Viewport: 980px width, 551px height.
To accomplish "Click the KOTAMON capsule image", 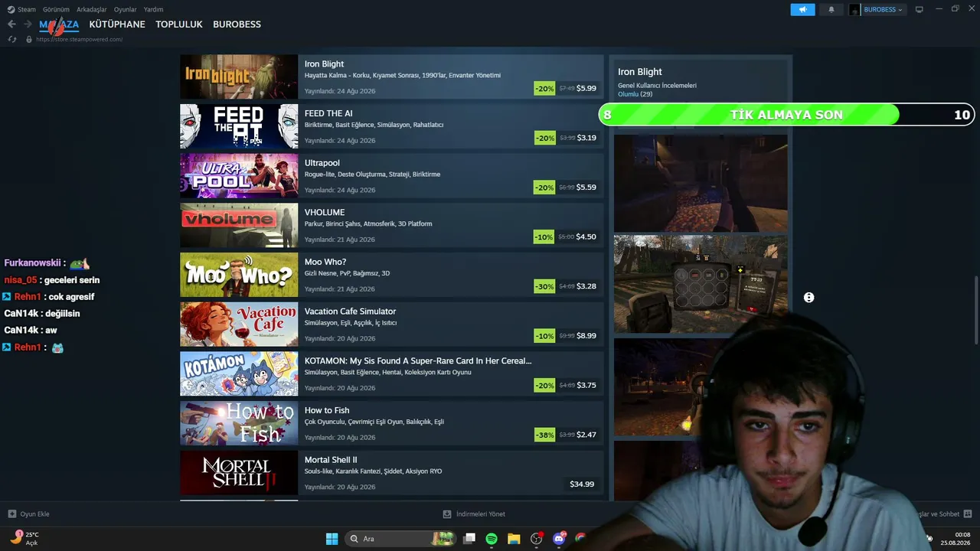I will click(239, 373).
